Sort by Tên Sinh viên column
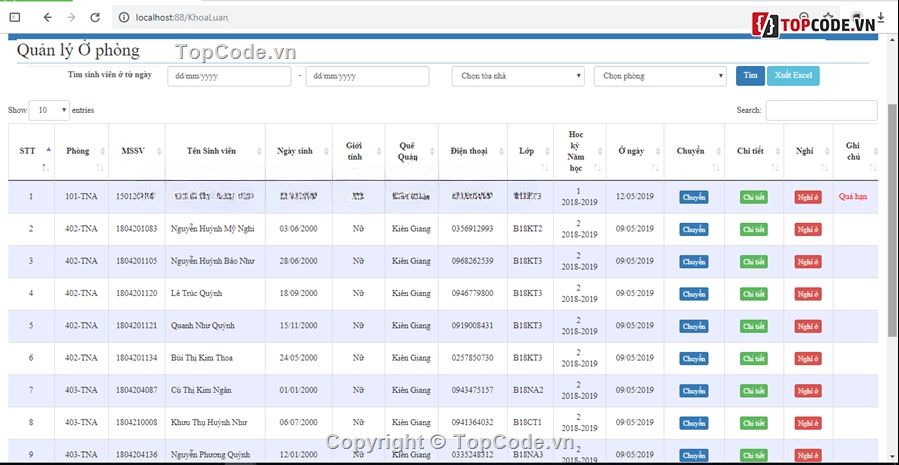The height and width of the screenshot is (465, 899). 215,152
